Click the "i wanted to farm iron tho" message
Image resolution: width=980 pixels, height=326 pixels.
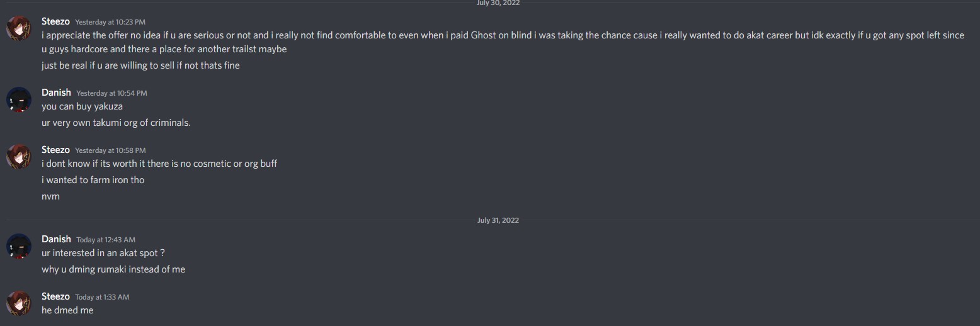click(93, 180)
